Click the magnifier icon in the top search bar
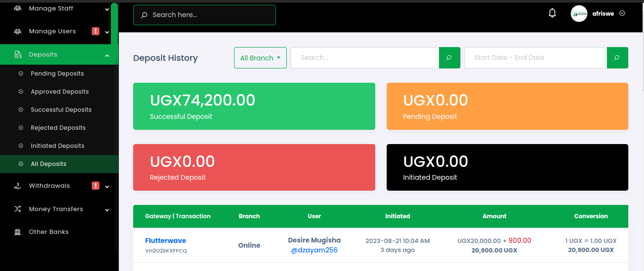This screenshot has height=271, width=644. pos(144,15)
